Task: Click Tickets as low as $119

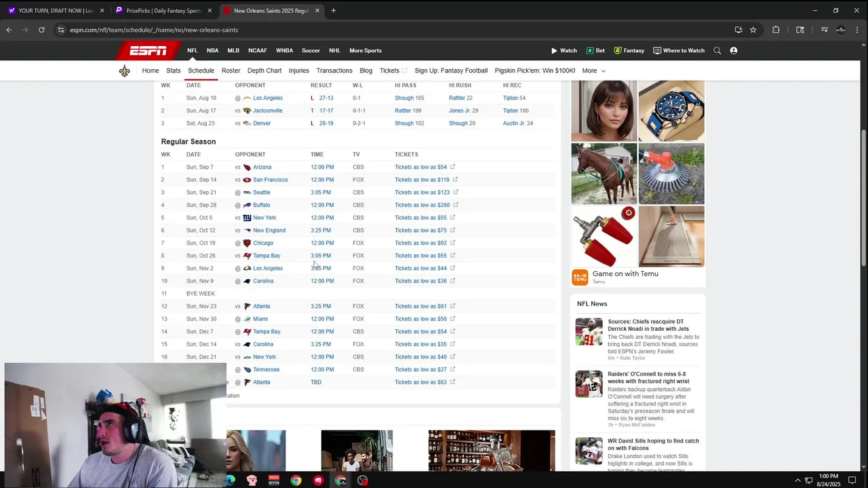Action: [422, 180]
